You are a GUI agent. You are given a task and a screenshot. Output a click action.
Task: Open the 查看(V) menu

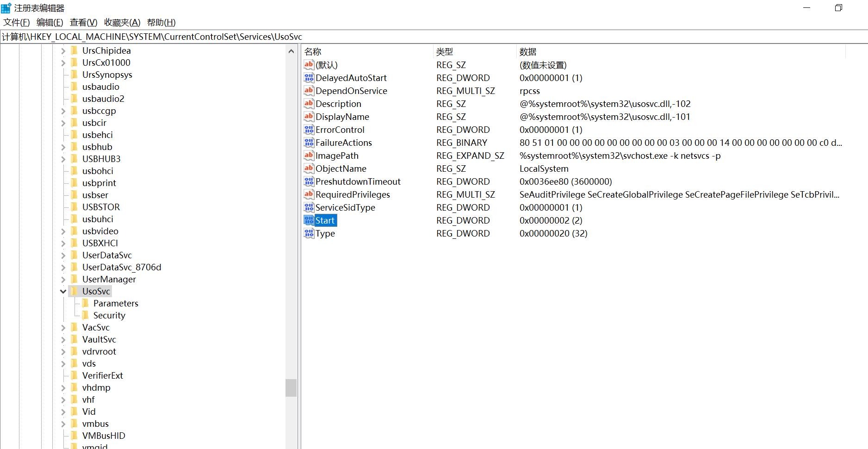tap(83, 22)
